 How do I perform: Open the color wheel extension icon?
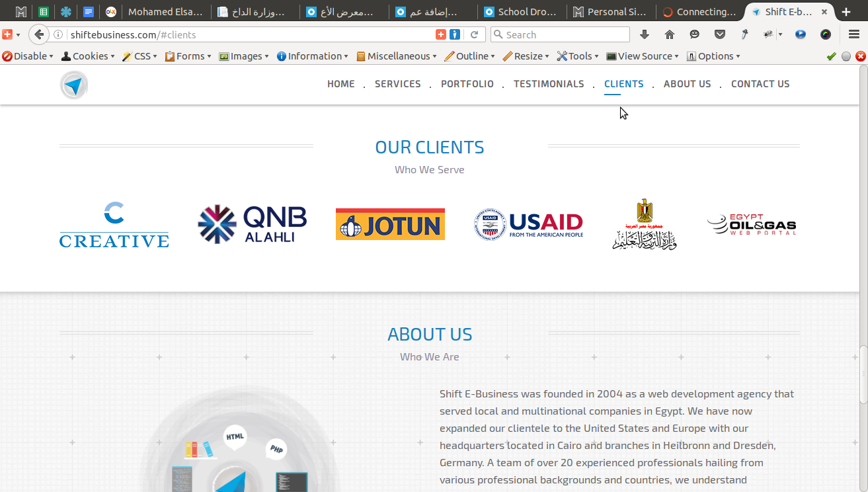point(826,34)
